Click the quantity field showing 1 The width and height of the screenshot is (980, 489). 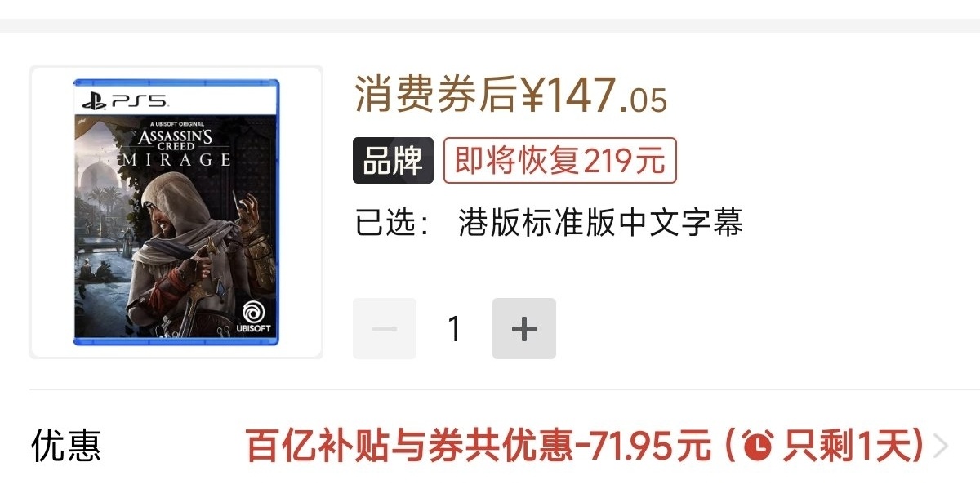click(x=454, y=328)
